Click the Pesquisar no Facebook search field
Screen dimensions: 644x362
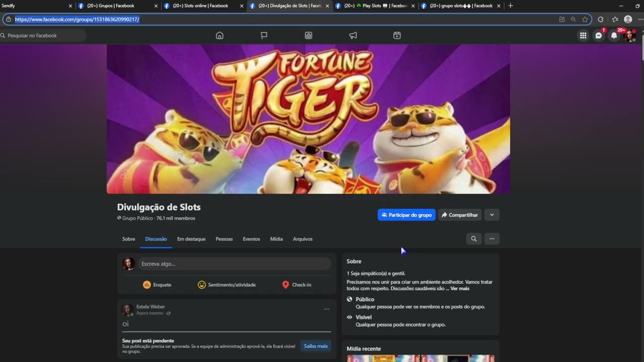pos(43,36)
